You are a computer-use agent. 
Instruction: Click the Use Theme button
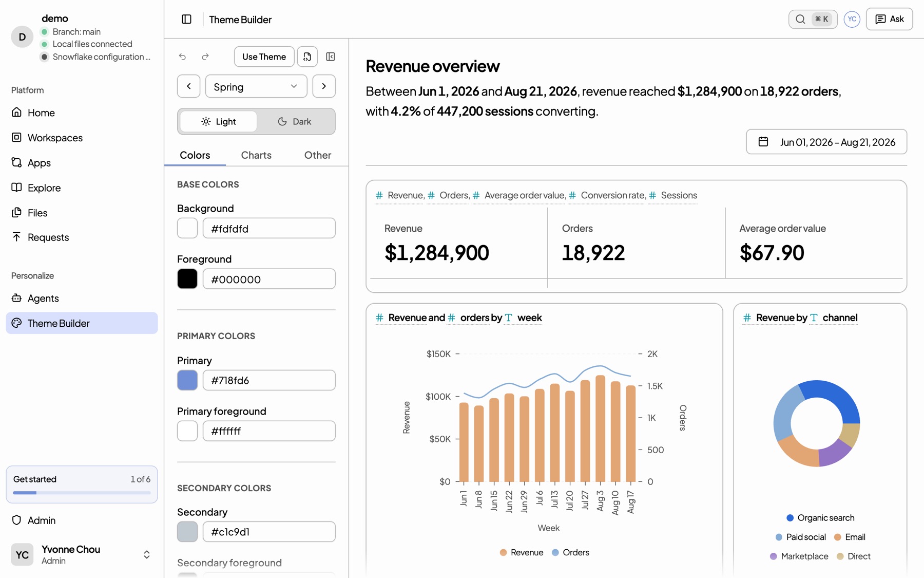pos(264,57)
